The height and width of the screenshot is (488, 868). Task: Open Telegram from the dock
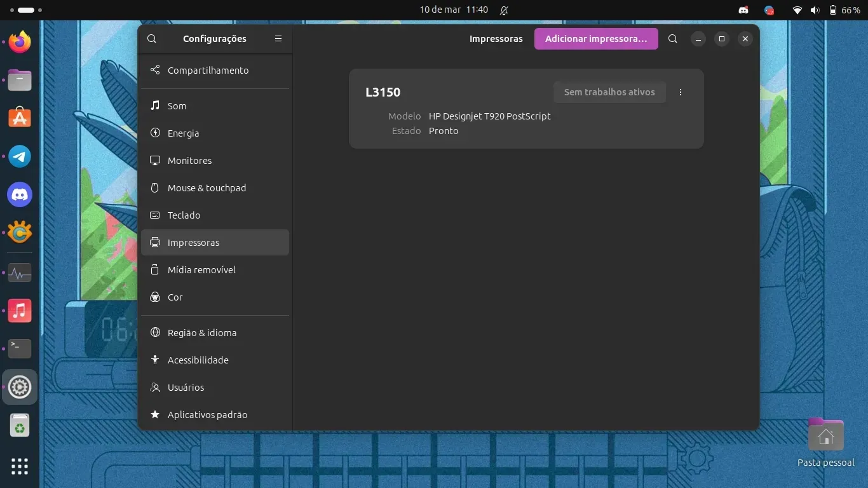[x=20, y=156]
